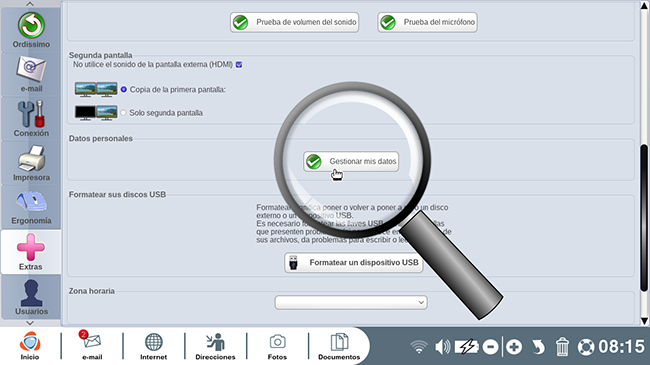Click the second-screen-only thumbnail
Image resolution: width=650 pixels, height=365 pixels.
[96, 113]
